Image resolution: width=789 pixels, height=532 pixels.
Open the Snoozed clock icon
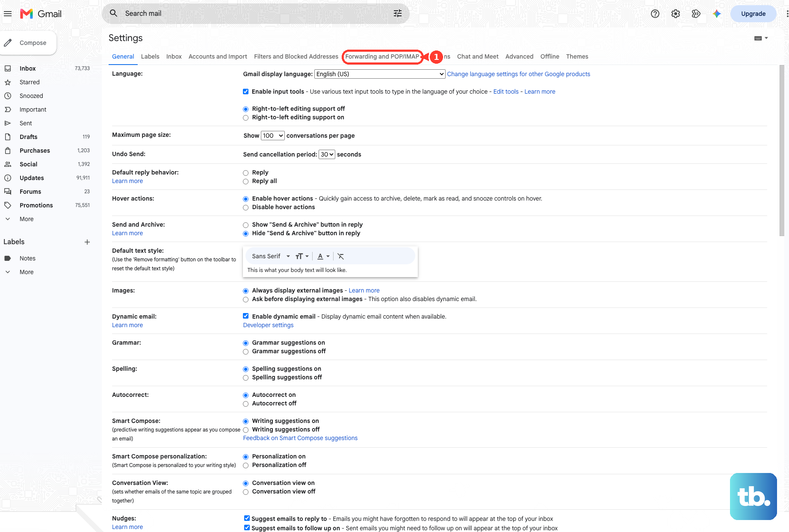[x=8, y=96]
